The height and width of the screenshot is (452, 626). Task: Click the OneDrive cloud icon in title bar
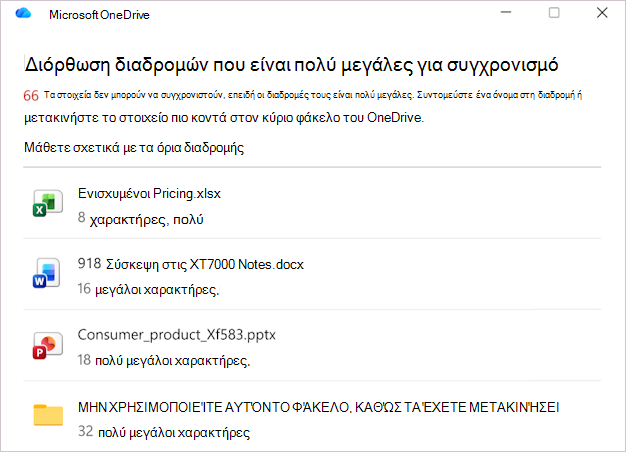[x=23, y=13]
